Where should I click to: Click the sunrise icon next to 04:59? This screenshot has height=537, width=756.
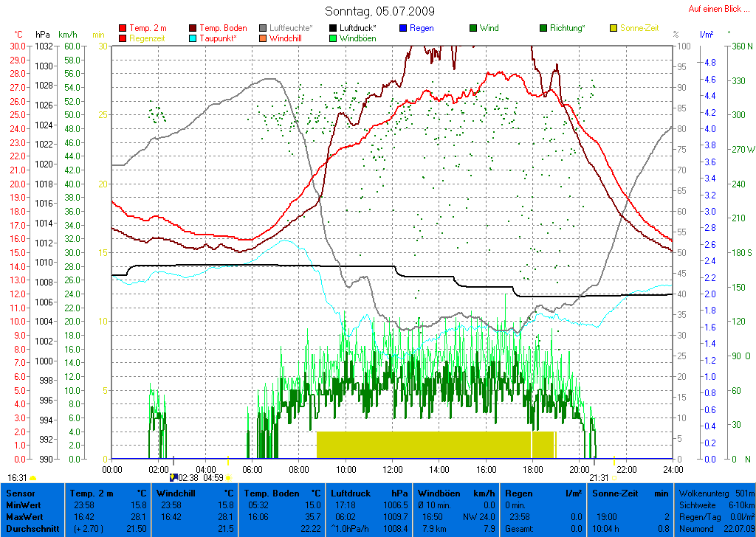click(228, 477)
